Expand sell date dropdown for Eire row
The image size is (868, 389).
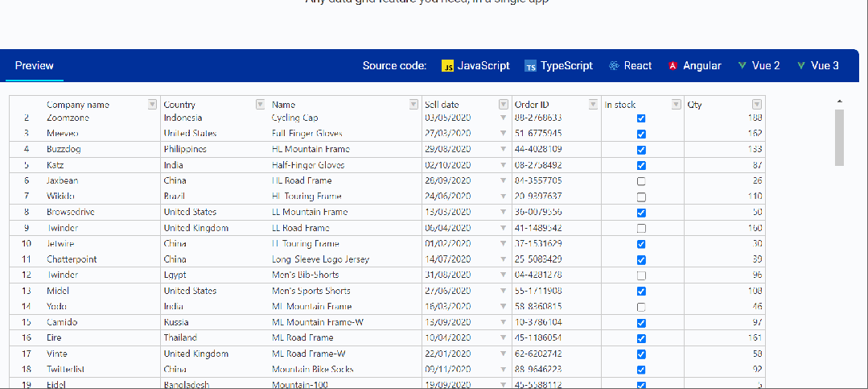[x=504, y=338]
